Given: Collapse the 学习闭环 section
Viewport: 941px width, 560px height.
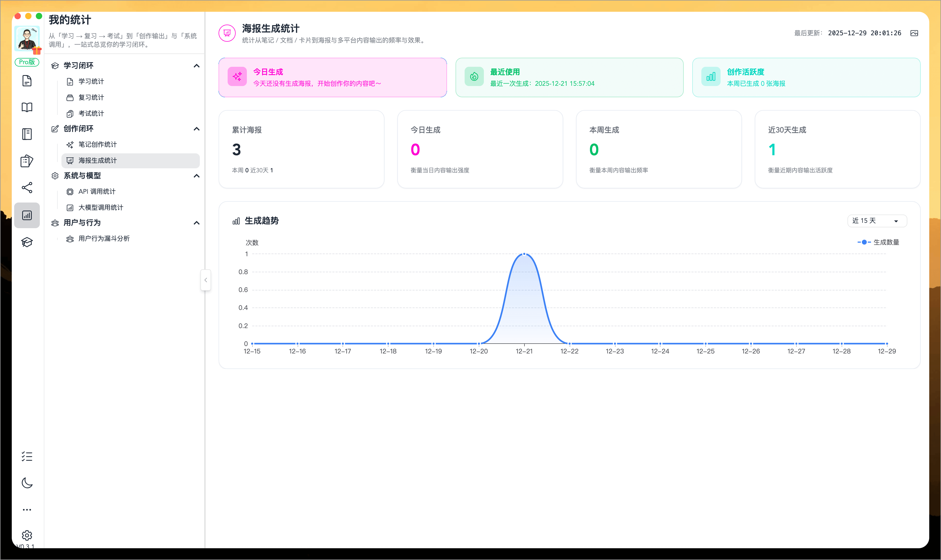Looking at the screenshot, I should 196,66.
